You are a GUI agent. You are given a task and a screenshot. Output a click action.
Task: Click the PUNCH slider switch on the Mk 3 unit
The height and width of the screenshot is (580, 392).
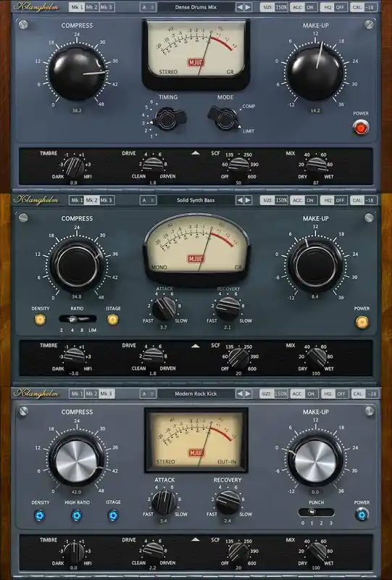tap(316, 513)
